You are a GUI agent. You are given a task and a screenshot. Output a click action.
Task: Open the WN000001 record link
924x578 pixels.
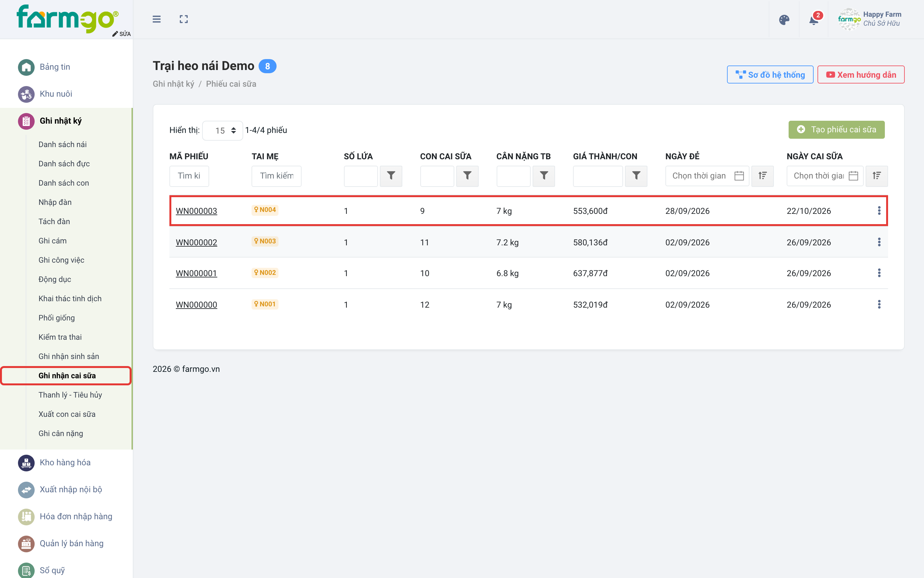pyautogui.click(x=196, y=273)
